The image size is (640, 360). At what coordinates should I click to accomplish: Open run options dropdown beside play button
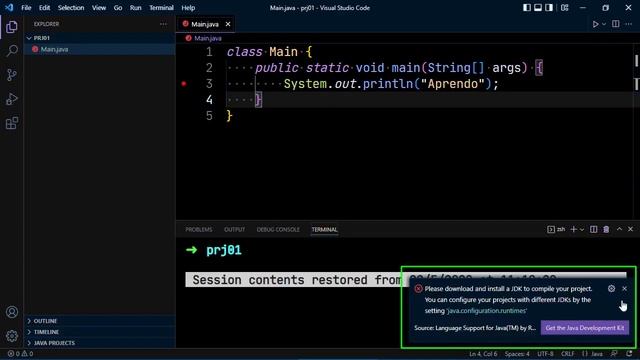click(604, 24)
